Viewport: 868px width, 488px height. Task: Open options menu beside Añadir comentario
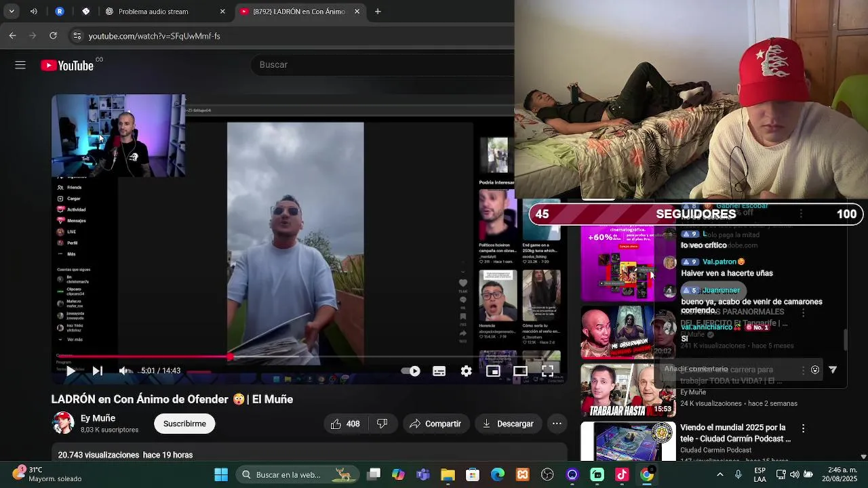point(803,370)
